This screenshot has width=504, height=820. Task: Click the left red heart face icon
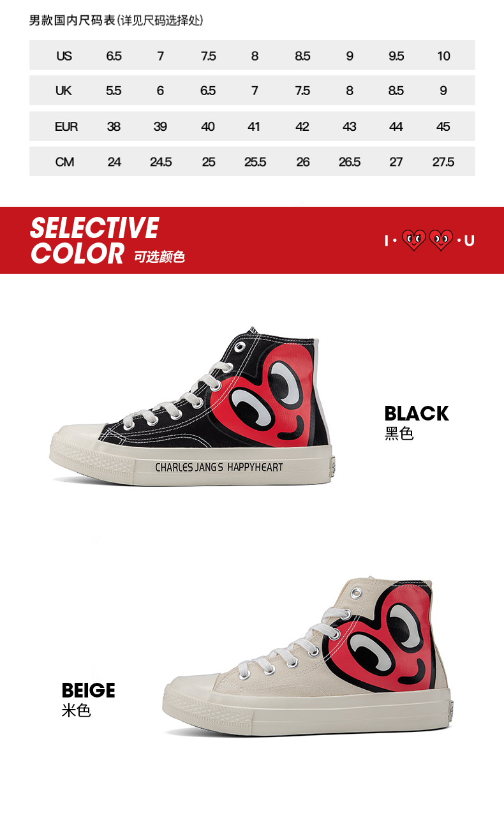pyautogui.click(x=414, y=241)
